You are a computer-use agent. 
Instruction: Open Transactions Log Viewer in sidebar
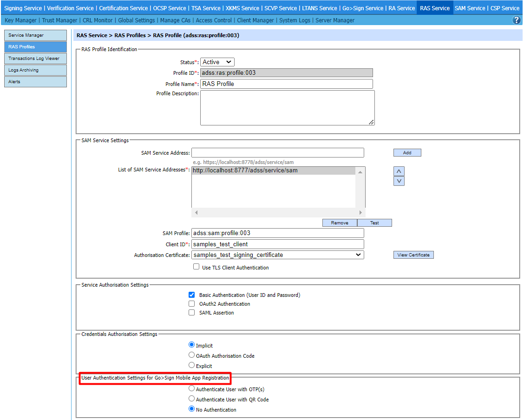click(x=35, y=59)
